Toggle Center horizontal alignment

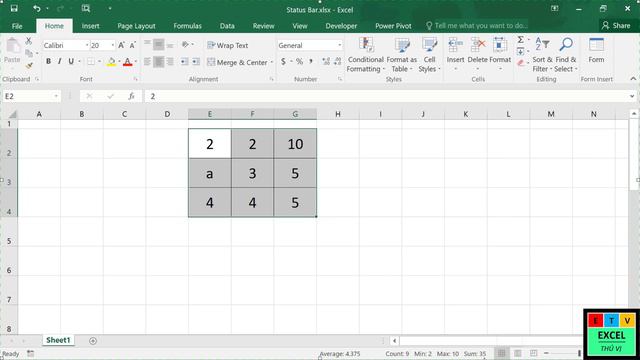[x=158, y=62]
